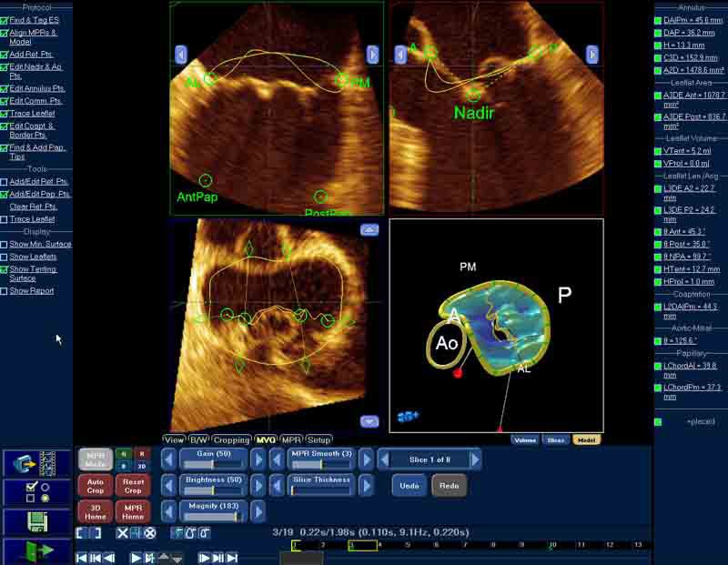728x565 pixels.
Task: Switch to the Cropping tab
Action: tap(231, 440)
